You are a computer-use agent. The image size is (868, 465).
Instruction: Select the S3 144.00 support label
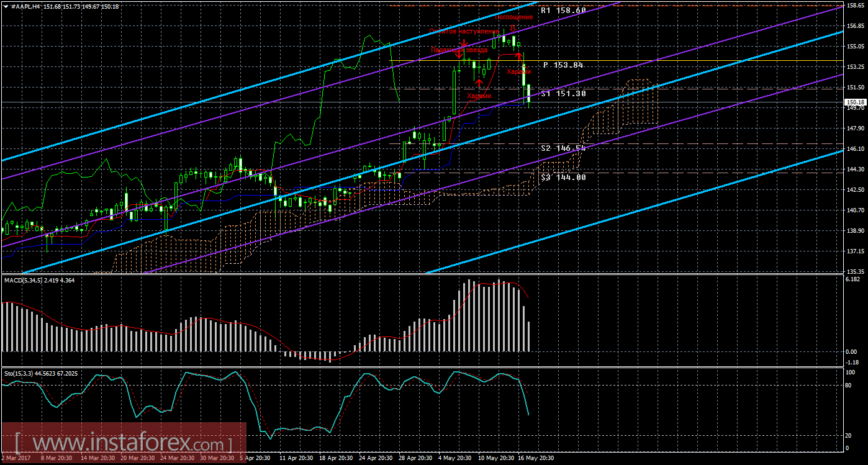click(x=563, y=177)
